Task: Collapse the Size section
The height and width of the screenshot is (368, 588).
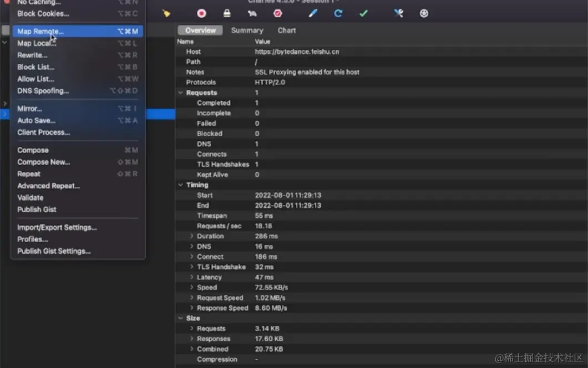Action: (180, 318)
